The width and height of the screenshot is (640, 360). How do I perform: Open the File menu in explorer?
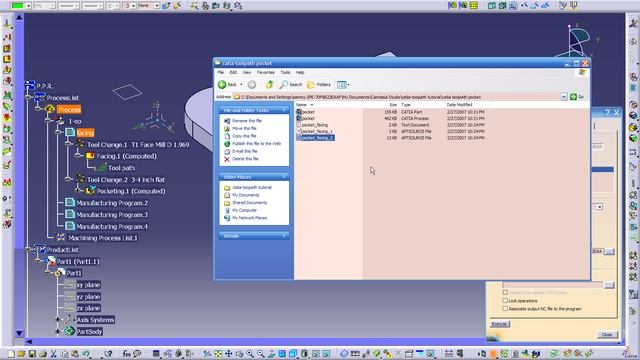tap(220, 72)
